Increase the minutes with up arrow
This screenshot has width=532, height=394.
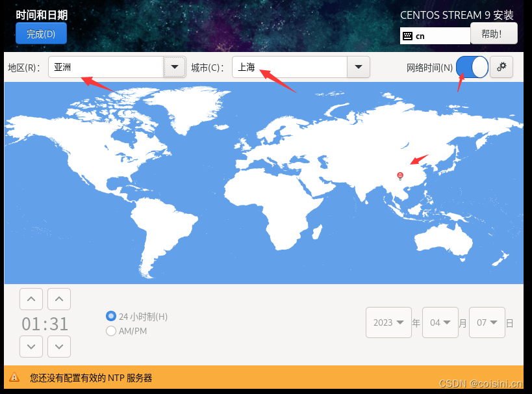59,299
